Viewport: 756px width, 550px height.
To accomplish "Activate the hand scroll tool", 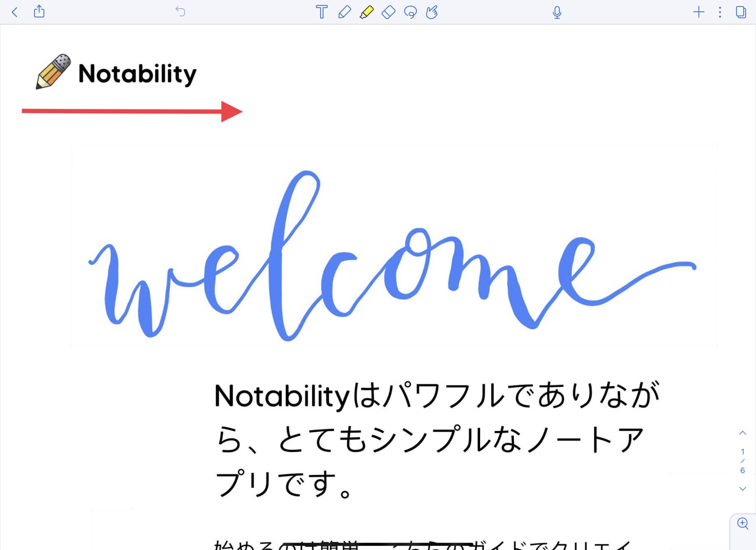I will click(x=432, y=12).
